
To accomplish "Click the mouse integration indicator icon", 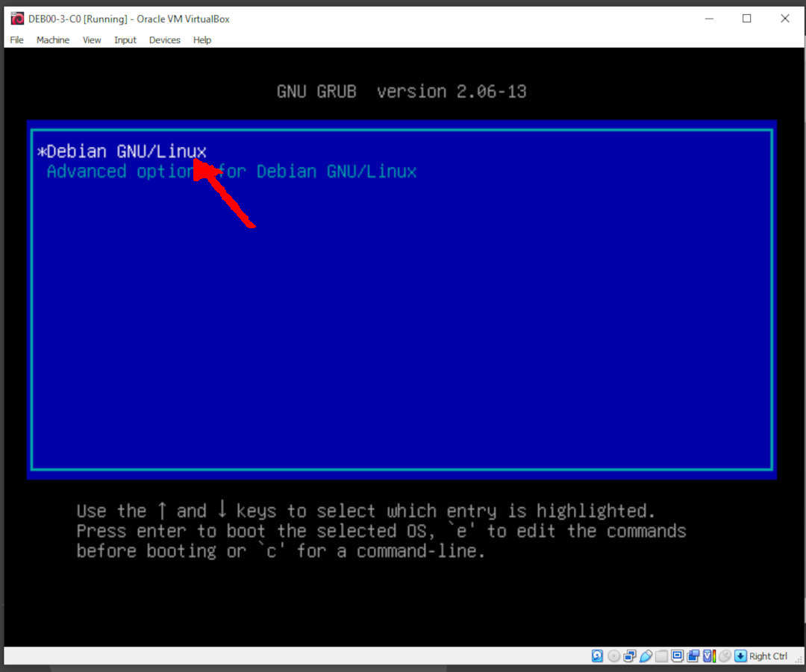I will click(x=725, y=656).
